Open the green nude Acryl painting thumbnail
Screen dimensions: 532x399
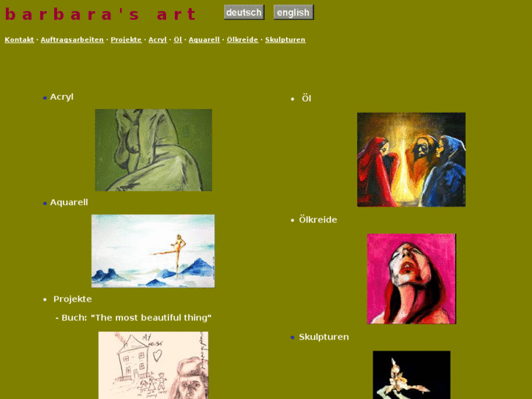pyautogui.click(x=154, y=150)
